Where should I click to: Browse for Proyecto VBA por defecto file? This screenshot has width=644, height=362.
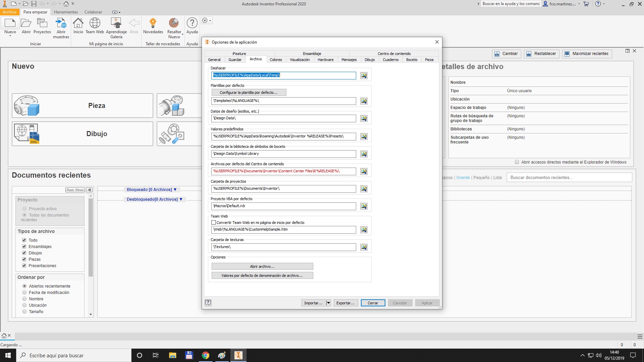364,206
